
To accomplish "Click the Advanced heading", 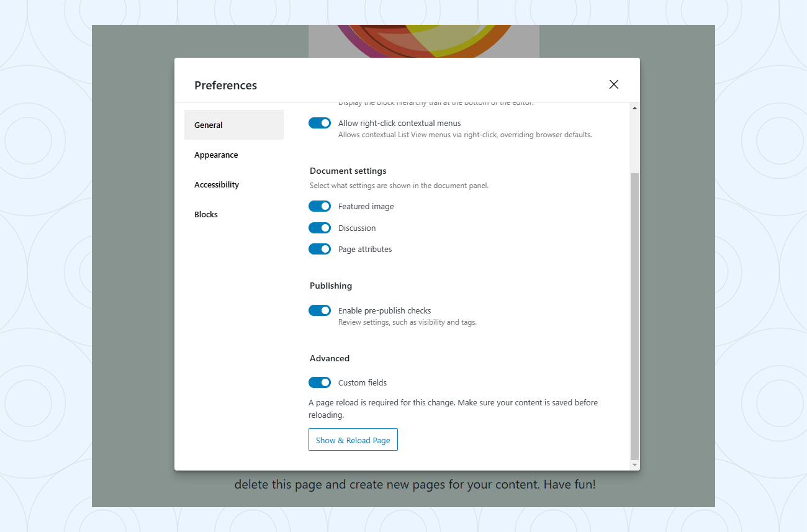I will point(330,358).
